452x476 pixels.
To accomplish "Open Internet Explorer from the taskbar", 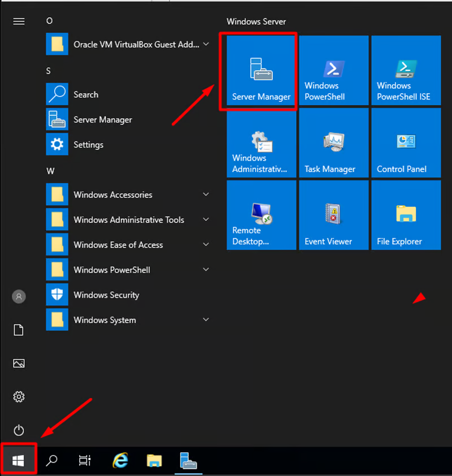I will coord(120,461).
